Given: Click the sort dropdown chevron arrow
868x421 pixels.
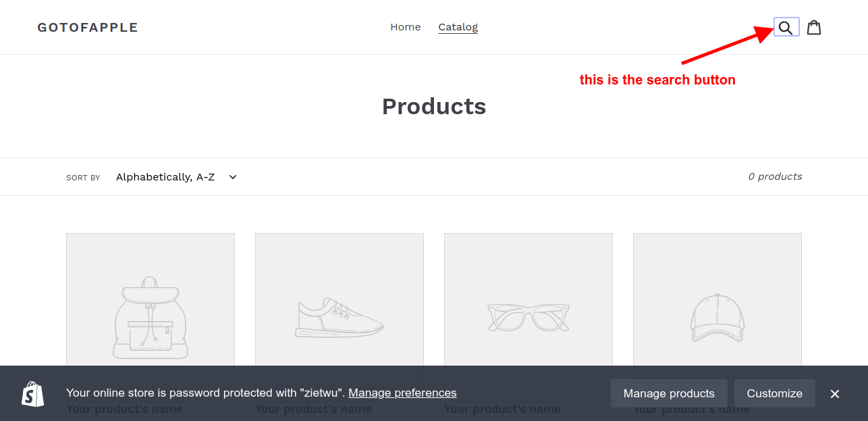Looking at the screenshot, I should coord(232,176).
